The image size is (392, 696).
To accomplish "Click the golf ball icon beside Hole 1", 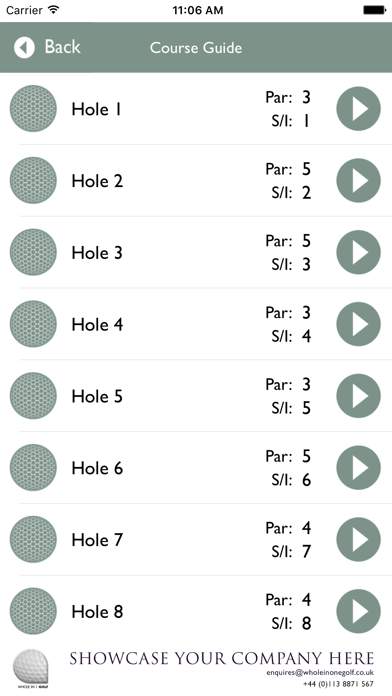I will point(33,109).
